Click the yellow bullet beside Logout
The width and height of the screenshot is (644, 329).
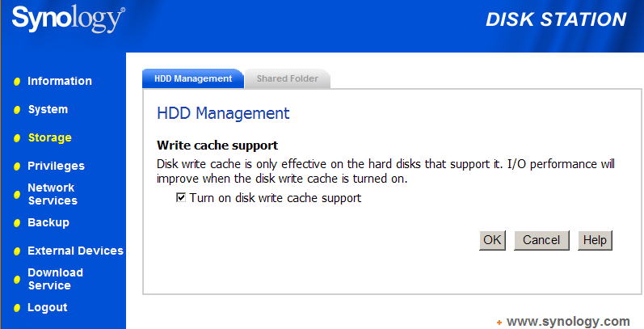click(17, 308)
